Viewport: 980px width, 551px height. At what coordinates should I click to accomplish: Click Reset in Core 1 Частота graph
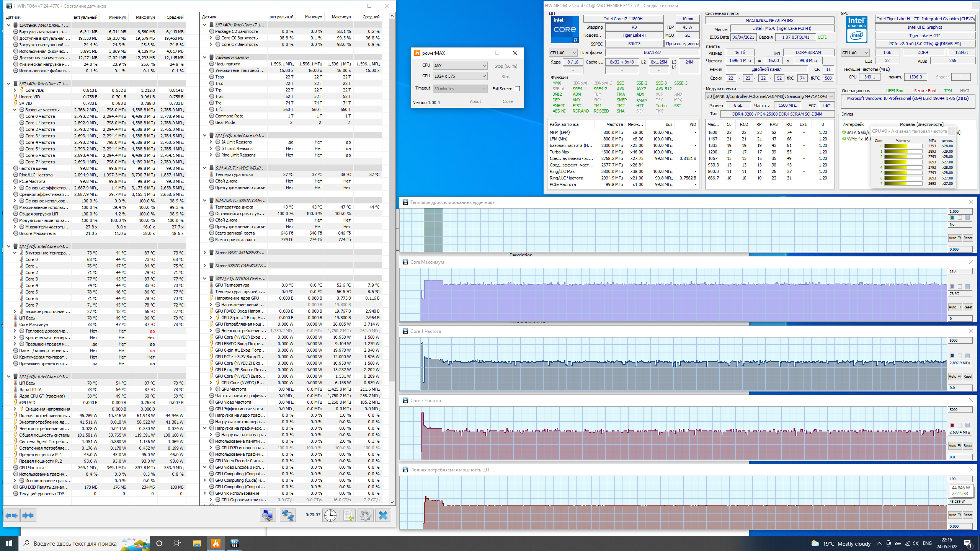[x=967, y=377]
